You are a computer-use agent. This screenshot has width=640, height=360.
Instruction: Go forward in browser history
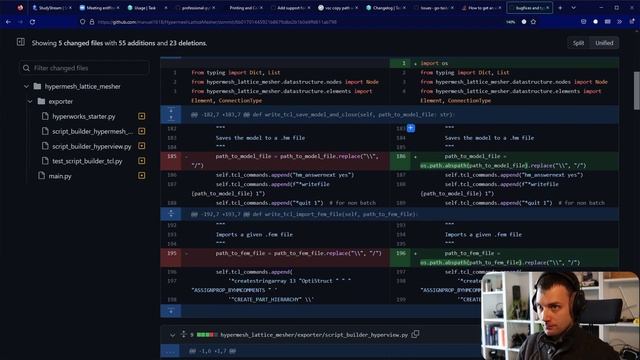pyautogui.click(x=20, y=22)
